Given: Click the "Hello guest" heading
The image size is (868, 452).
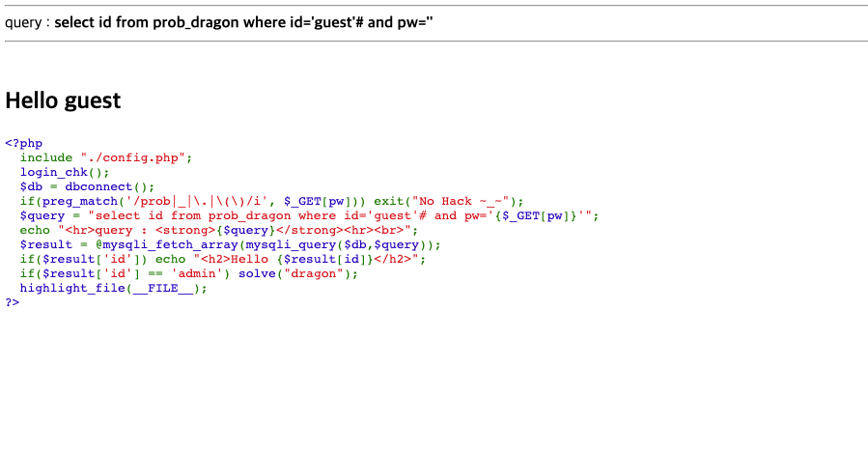Looking at the screenshot, I should (x=63, y=100).
